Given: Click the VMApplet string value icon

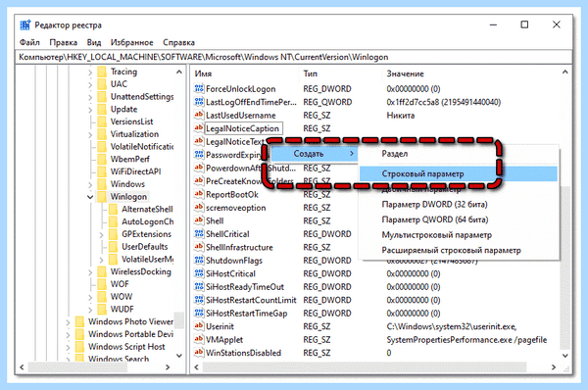Looking at the screenshot, I should 199,339.
